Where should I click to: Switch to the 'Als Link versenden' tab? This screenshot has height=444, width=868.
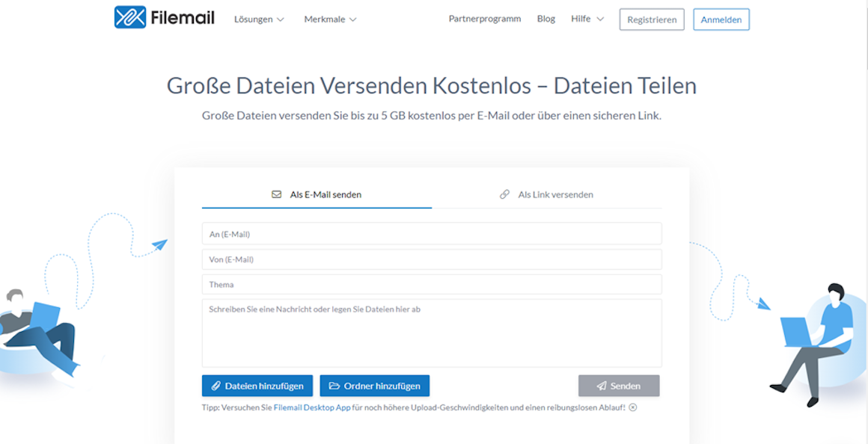pyautogui.click(x=555, y=194)
